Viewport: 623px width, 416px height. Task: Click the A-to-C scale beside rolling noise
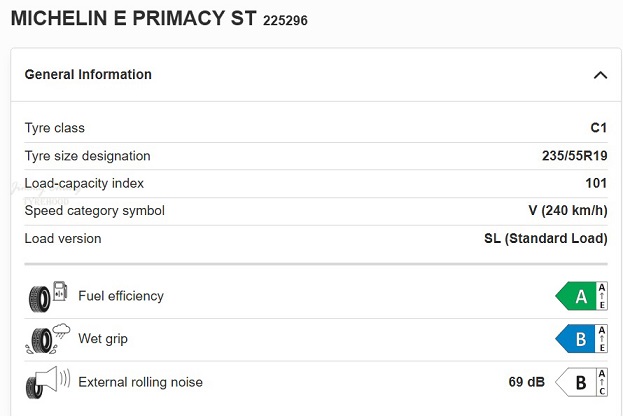[x=602, y=382]
